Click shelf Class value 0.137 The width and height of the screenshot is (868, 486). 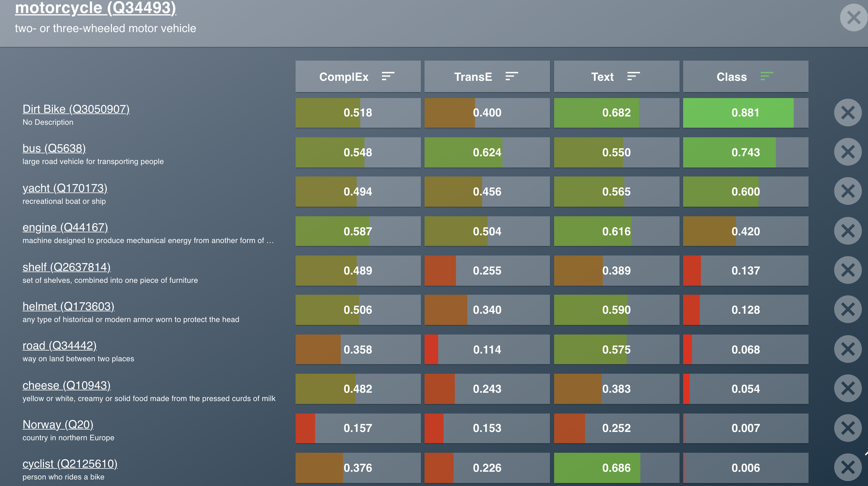(x=745, y=270)
